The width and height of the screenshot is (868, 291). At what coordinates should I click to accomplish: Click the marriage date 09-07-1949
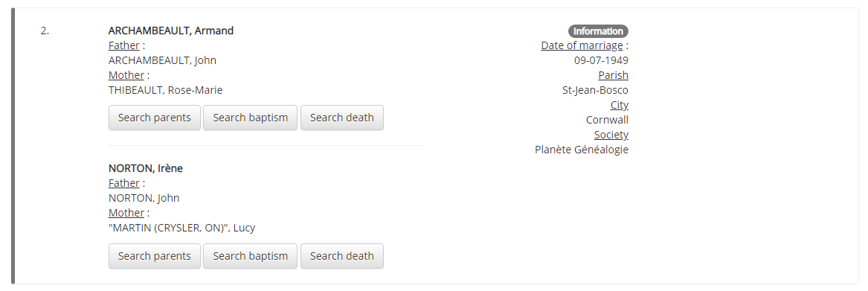pos(601,60)
